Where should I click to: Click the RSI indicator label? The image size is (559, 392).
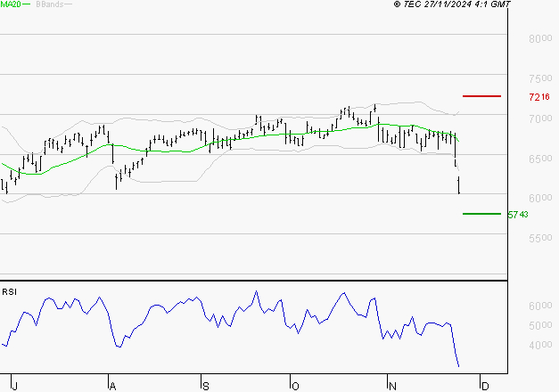pos(9,291)
